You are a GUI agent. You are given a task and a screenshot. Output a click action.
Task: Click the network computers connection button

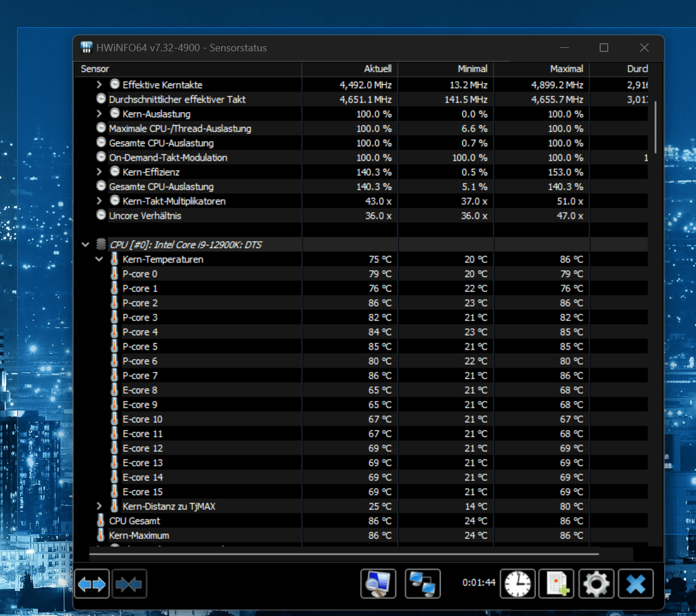pyautogui.click(x=423, y=584)
